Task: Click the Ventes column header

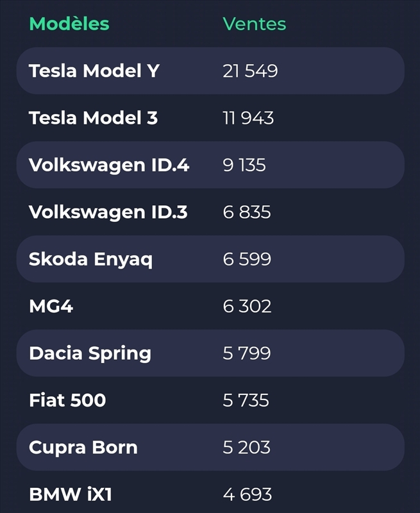Action: (254, 24)
